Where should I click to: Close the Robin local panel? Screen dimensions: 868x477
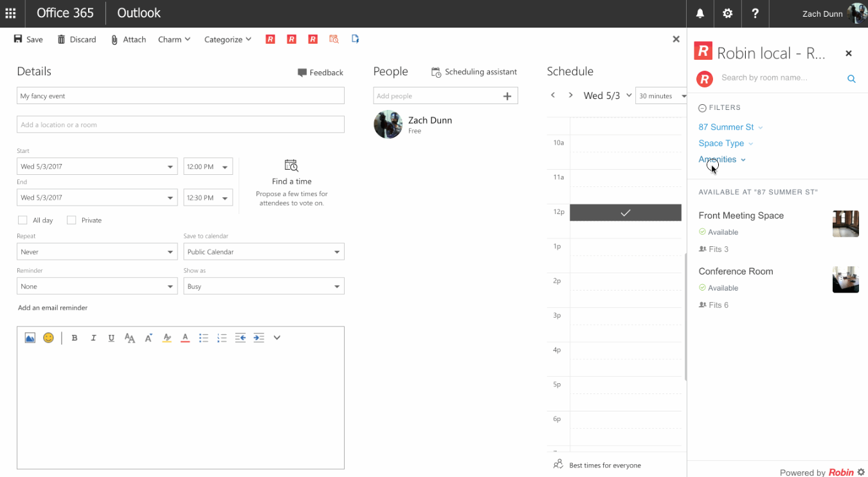click(849, 53)
